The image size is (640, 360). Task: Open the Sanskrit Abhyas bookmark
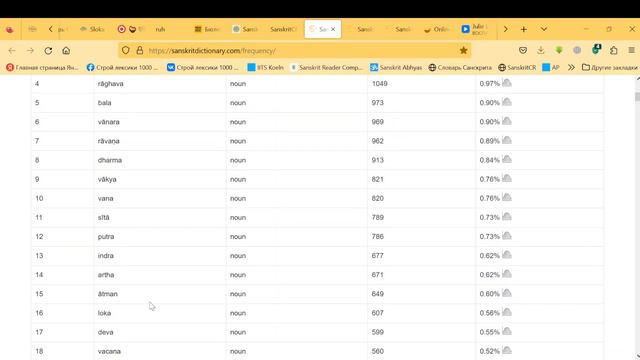coord(396,67)
